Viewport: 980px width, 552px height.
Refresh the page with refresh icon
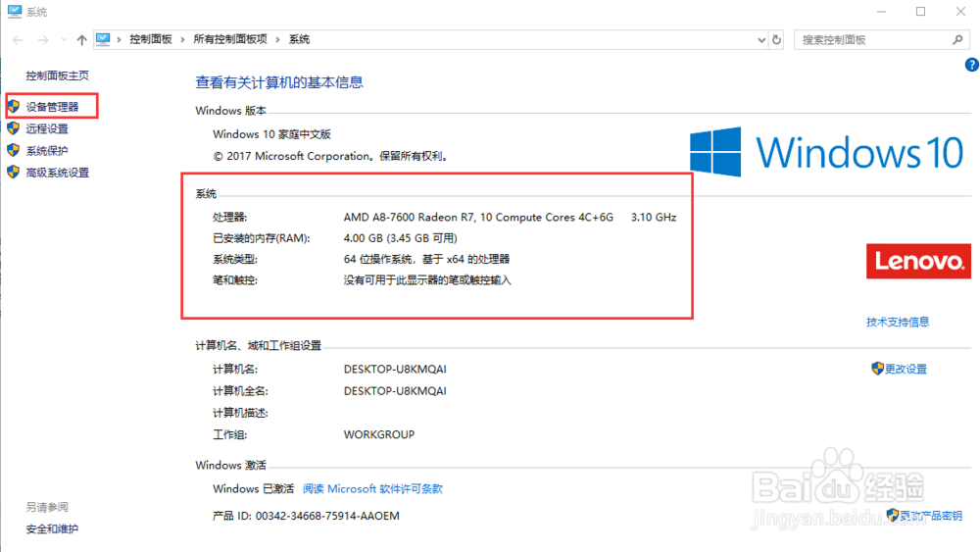pos(776,39)
